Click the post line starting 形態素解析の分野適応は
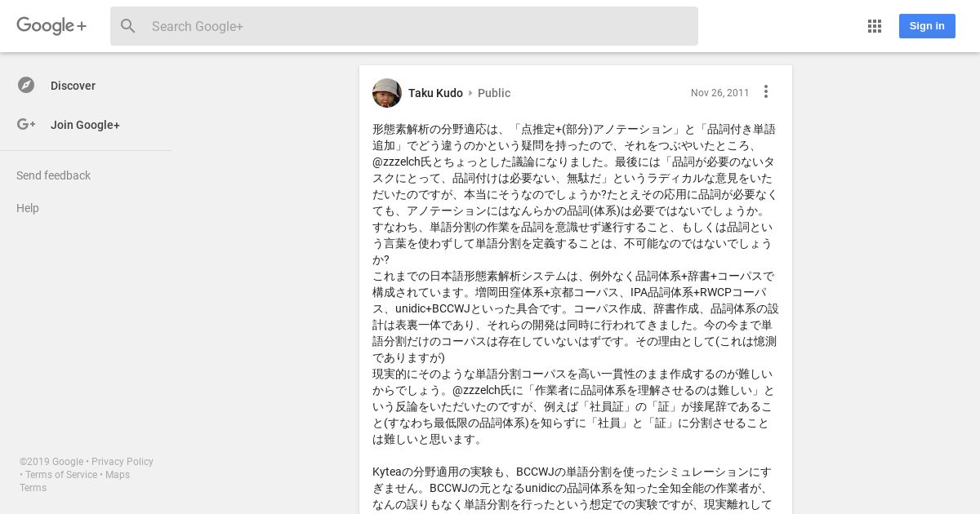This screenshot has height=514, width=980. (x=574, y=129)
